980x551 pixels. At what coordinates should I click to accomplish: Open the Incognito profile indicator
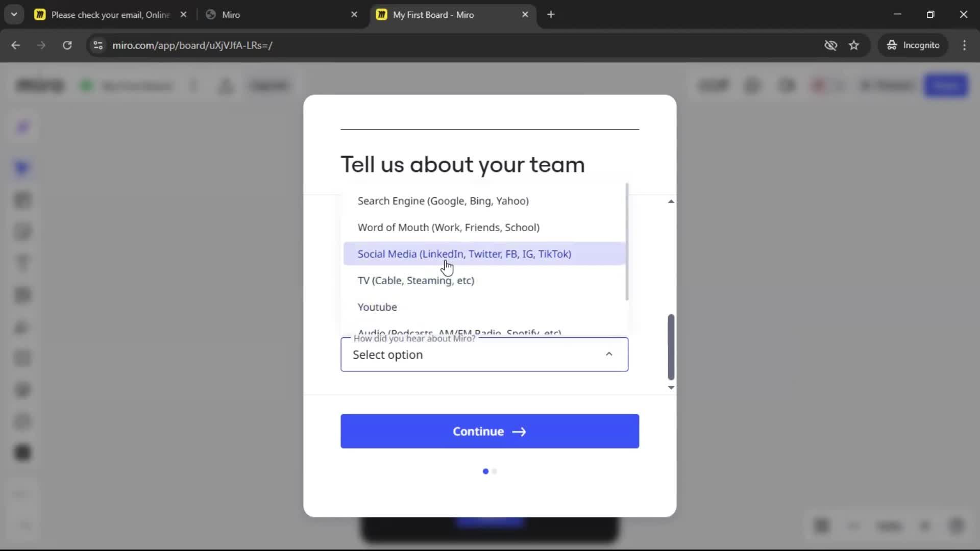point(913,45)
